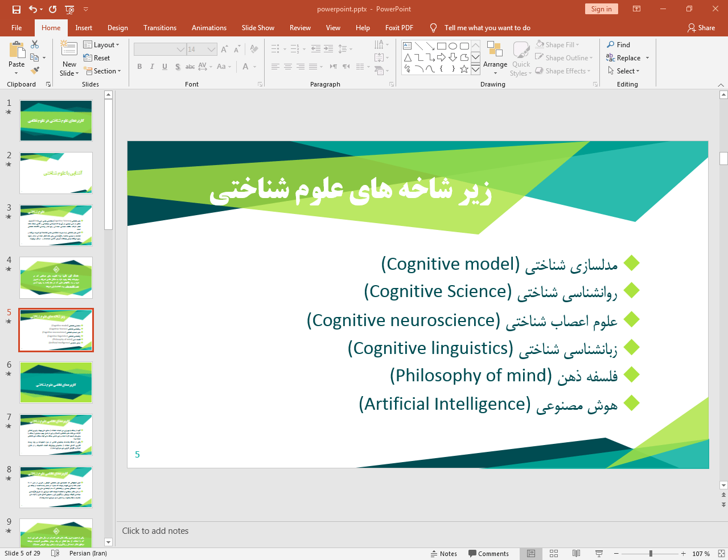Click the Fit slide to window icon
The height and width of the screenshot is (560, 728).
[721, 553]
